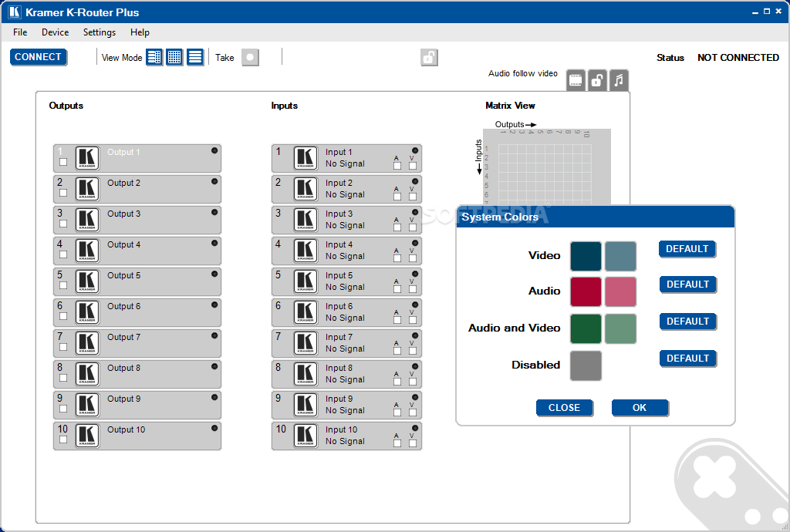Tick the Audio (A) checkbox of Input 1

point(397,166)
